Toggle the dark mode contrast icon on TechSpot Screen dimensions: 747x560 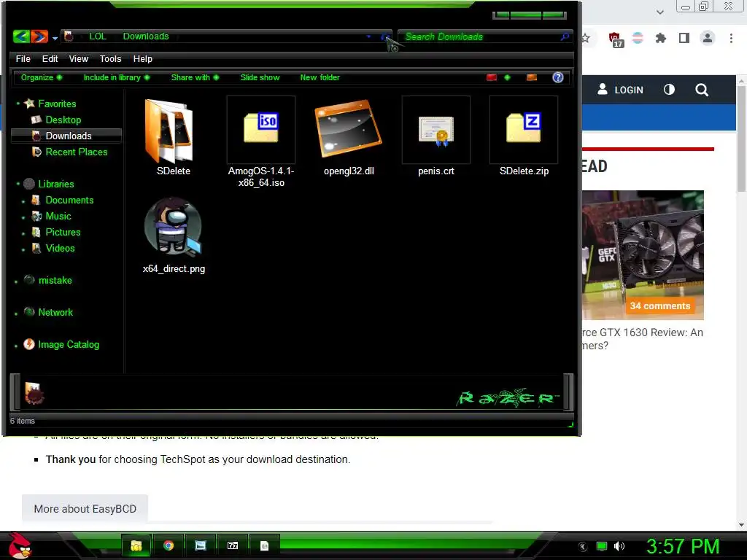669,90
